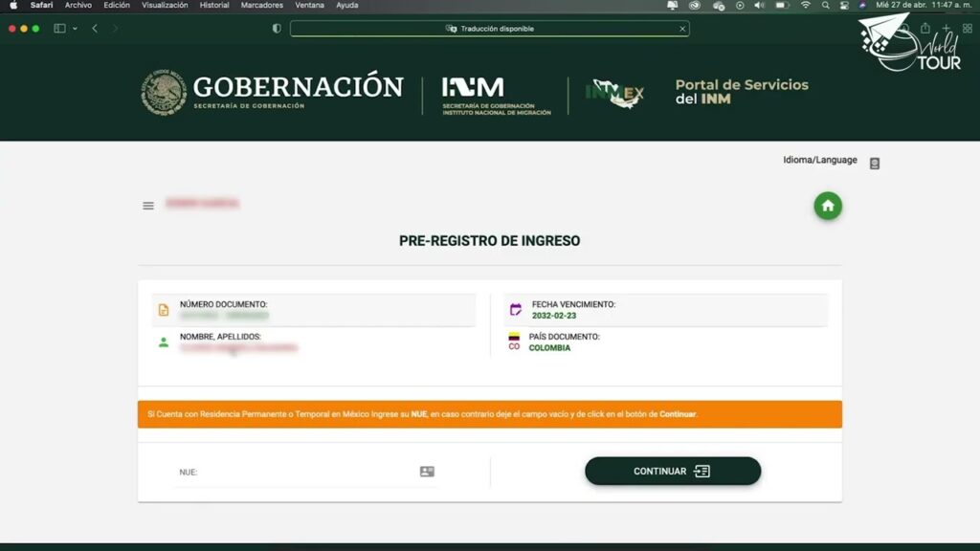
Task: Toggle the Safari sidebar view
Action: click(x=60, y=28)
